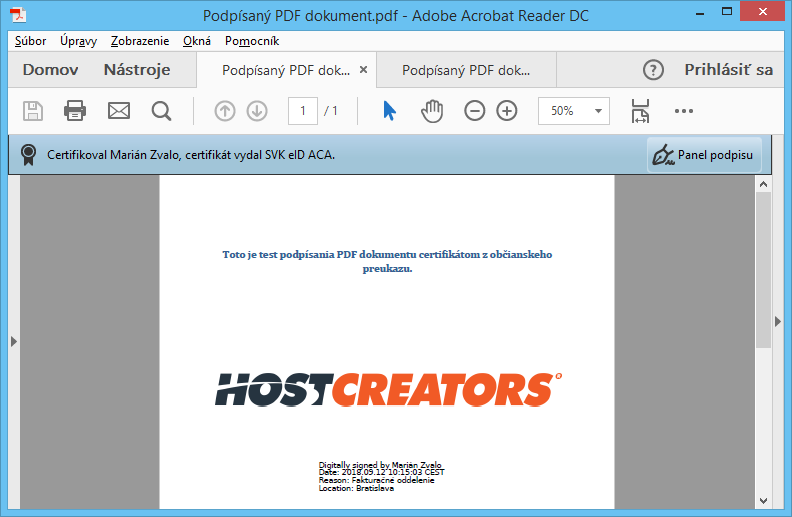The image size is (792, 517).
Task: Close the active Podpísaný PDF tab
Action: (363, 70)
